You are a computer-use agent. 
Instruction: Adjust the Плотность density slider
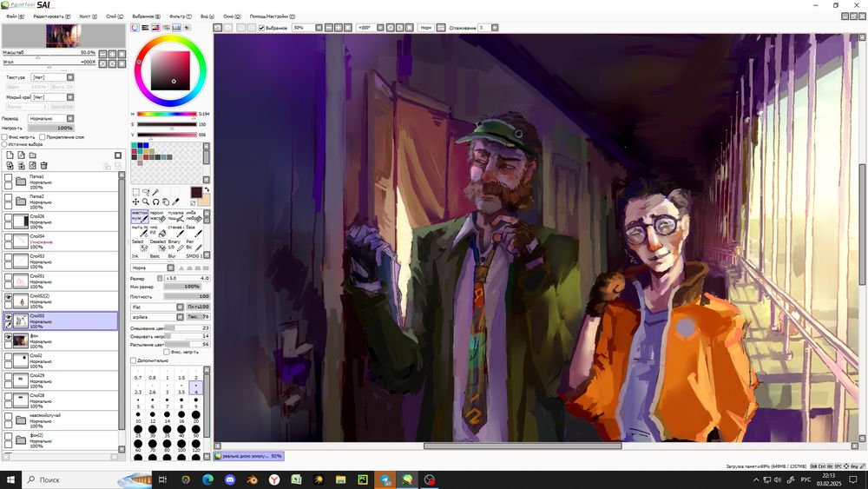click(187, 297)
